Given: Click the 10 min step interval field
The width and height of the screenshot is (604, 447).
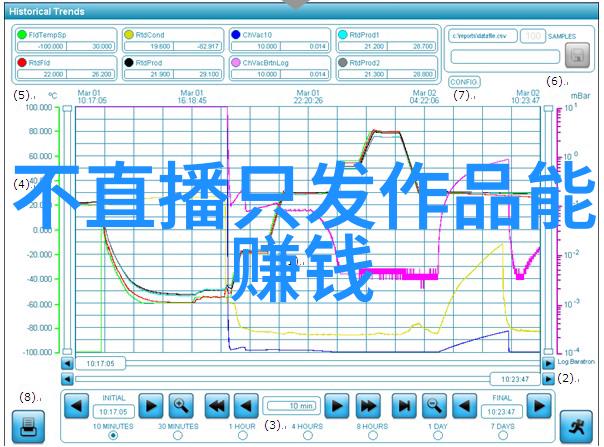Looking at the screenshot, I should click(292, 406).
